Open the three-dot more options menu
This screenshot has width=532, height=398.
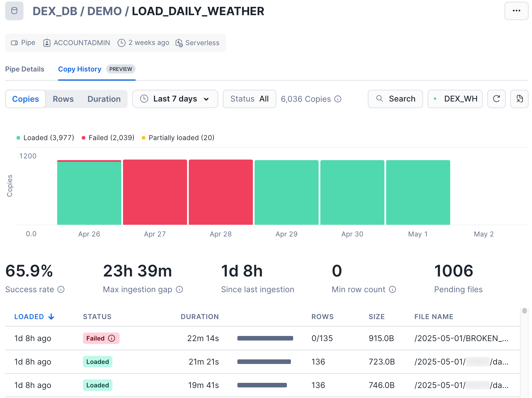tap(516, 11)
